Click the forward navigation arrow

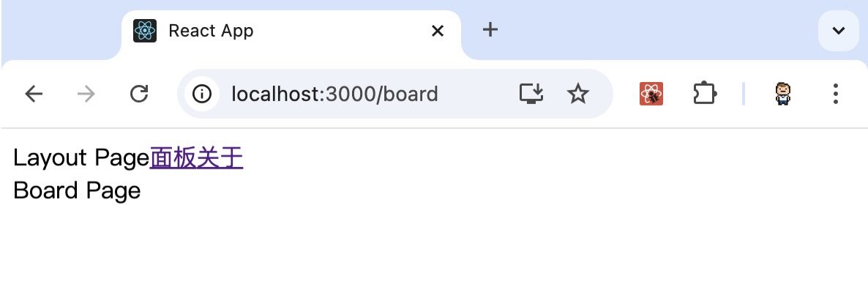coord(86,94)
